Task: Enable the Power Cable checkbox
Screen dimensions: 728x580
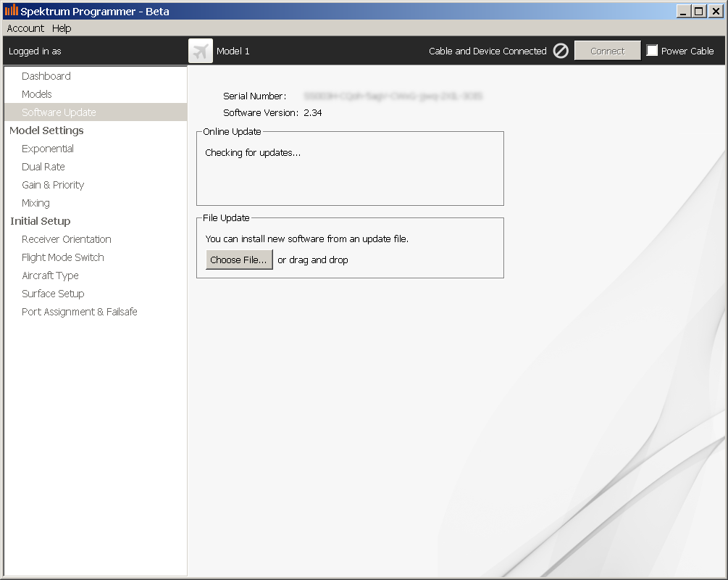Action: click(x=653, y=51)
